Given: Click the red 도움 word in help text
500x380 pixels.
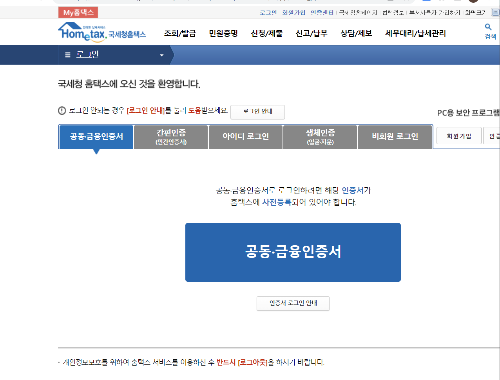Looking at the screenshot, I should click(x=195, y=111).
